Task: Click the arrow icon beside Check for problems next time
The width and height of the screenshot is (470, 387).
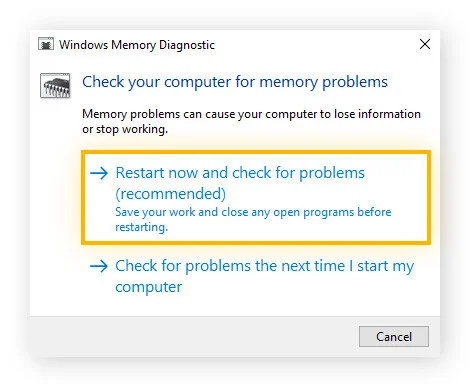Action: click(x=99, y=266)
